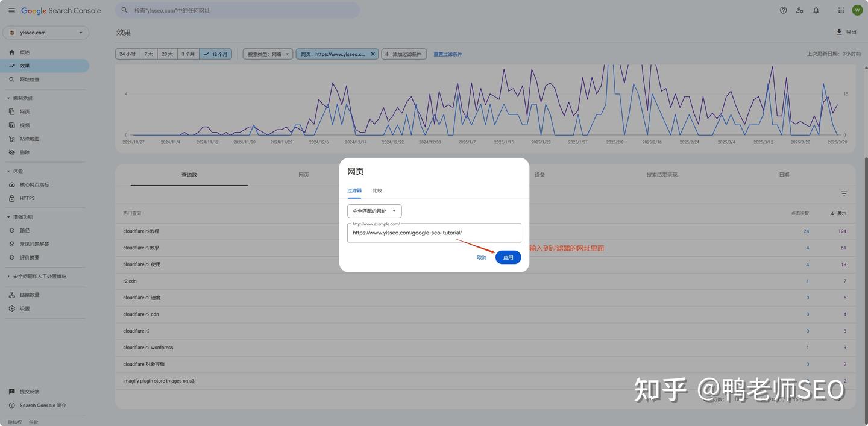Image resolution: width=868 pixels, height=426 pixels.
Task: Click the table filter rows icon
Action: [x=844, y=193]
